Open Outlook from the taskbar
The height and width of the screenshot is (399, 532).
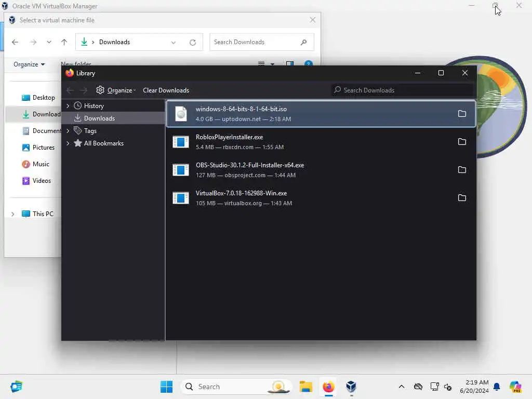16,387
